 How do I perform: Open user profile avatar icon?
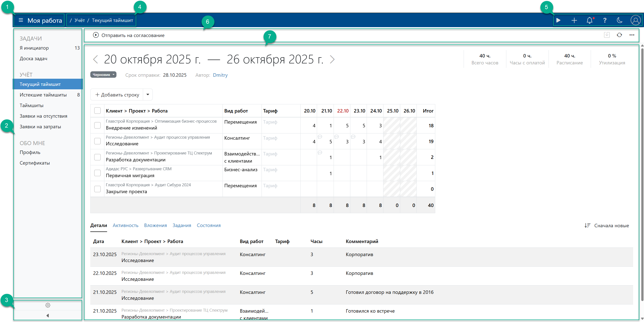click(635, 20)
